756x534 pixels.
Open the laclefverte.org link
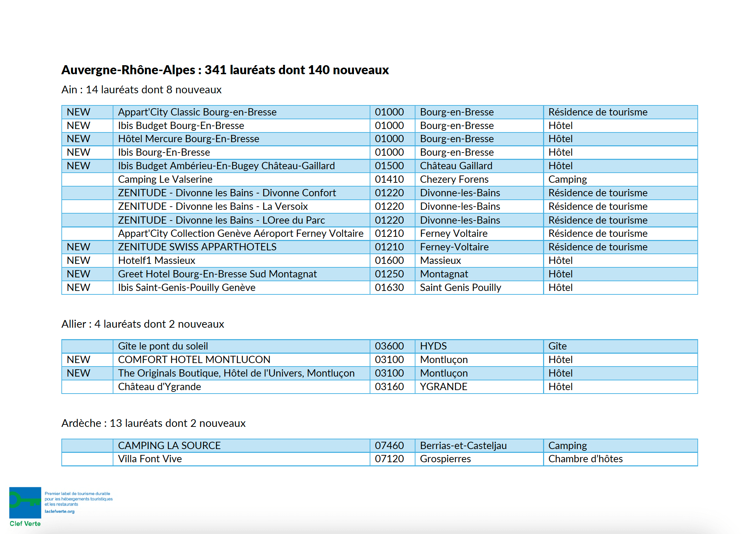tap(60, 511)
